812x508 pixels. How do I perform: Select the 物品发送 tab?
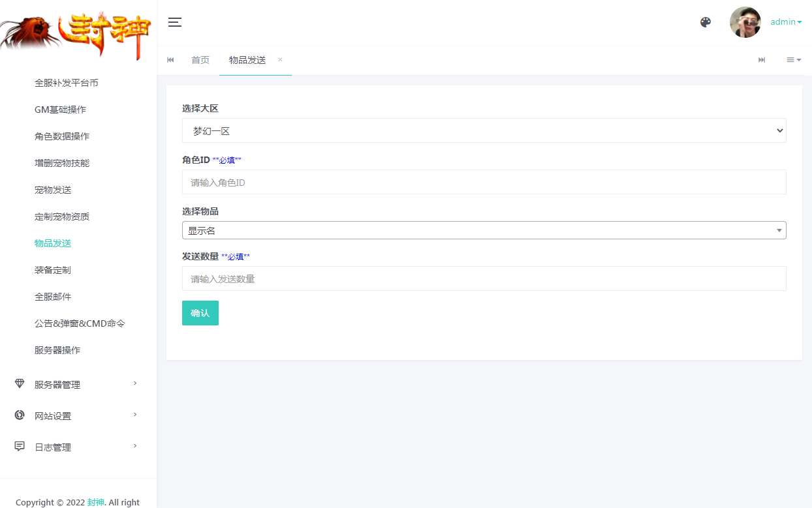(x=247, y=59)
